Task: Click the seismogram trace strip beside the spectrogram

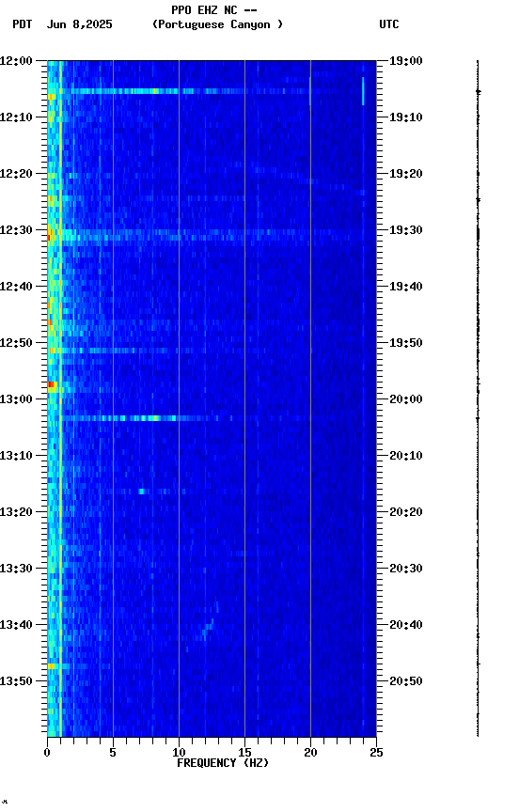Action: (x=478, y=398)
